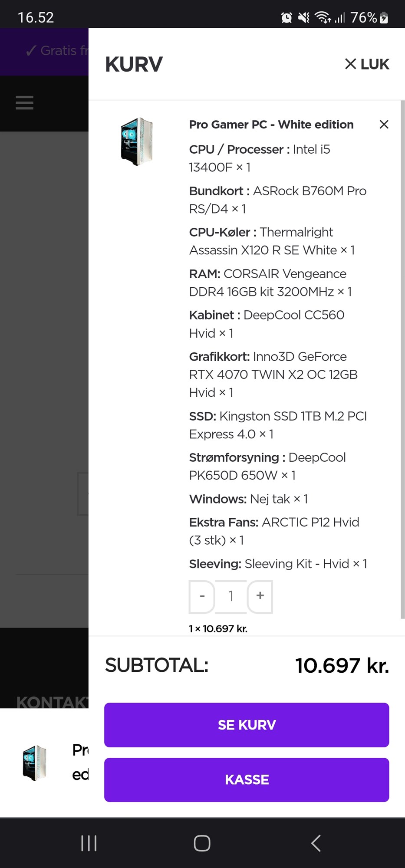
Task: Click the cart panel scrollbar
Action: [402, 359]
